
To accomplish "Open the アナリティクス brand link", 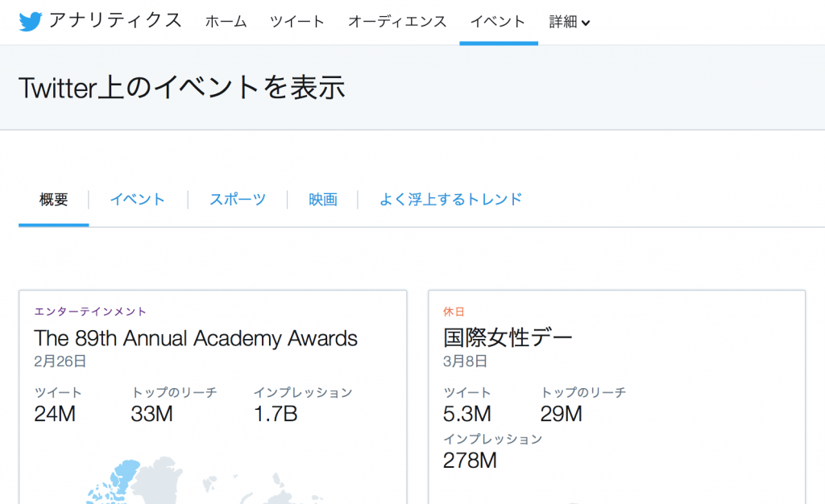I will click(115, 21).
